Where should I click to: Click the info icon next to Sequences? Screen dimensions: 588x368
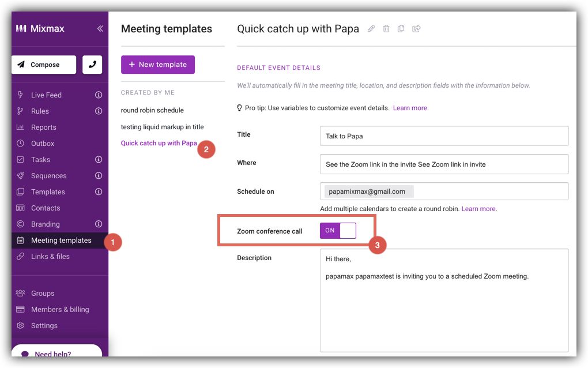(99, 175)
